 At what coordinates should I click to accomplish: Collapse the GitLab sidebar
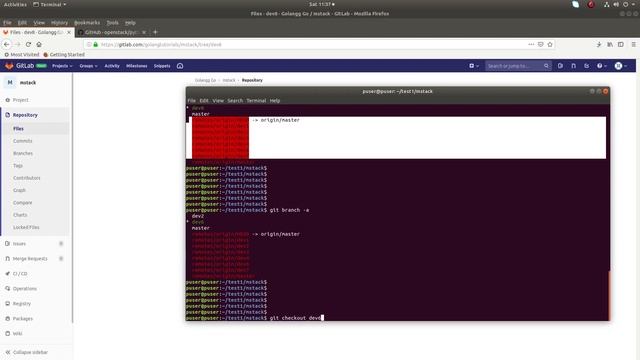coord(27,352)
